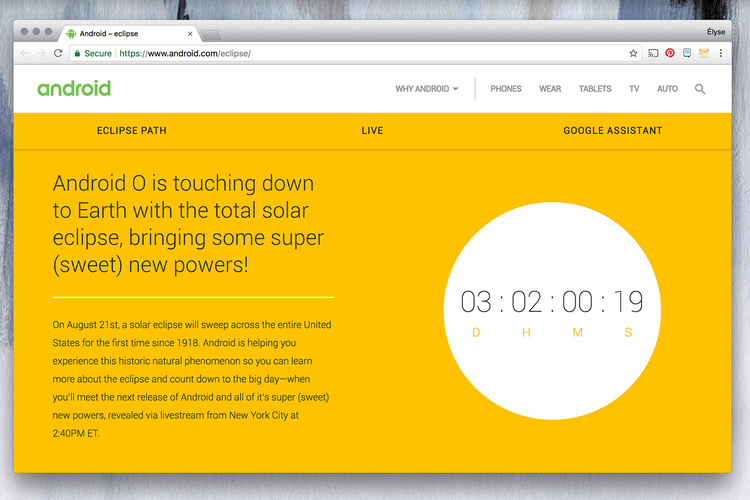Click the Élyse profile name button
750x500 pixels.
[716, 32]
